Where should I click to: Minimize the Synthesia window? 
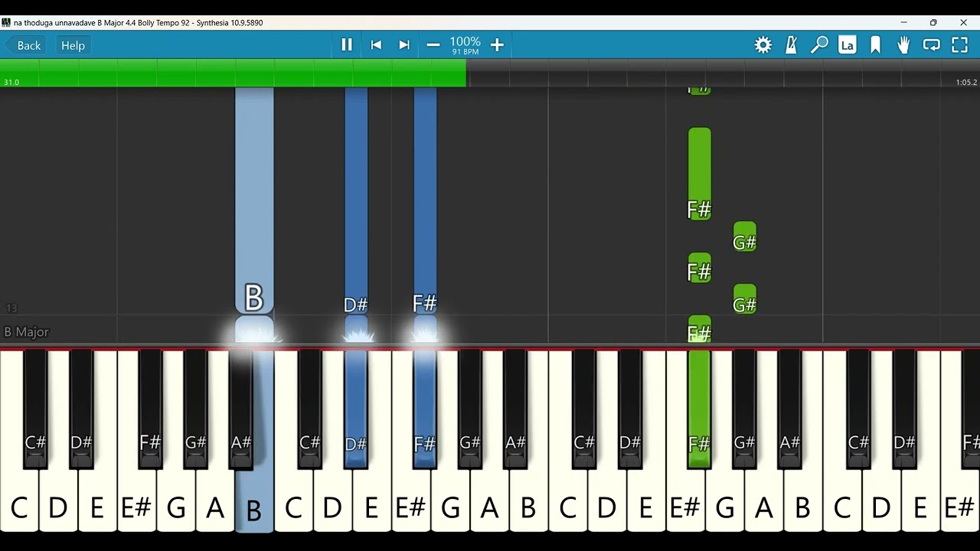tap(903, 22)
